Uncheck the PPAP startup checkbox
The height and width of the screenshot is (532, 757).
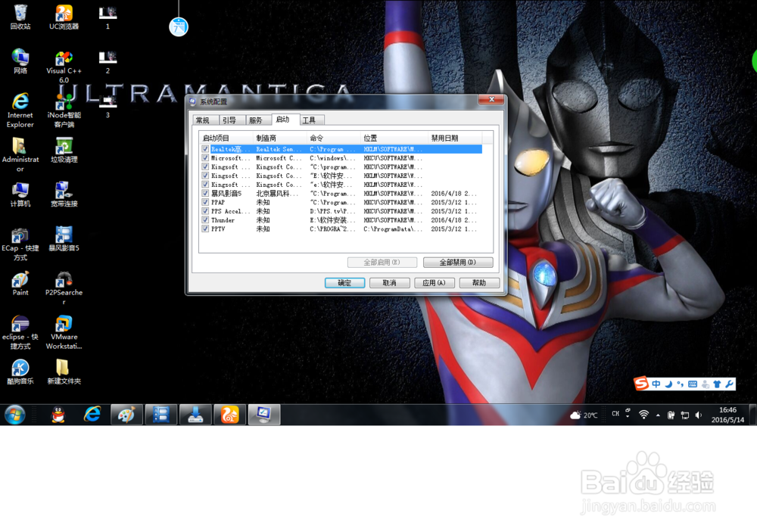click(x=205, y=202)
